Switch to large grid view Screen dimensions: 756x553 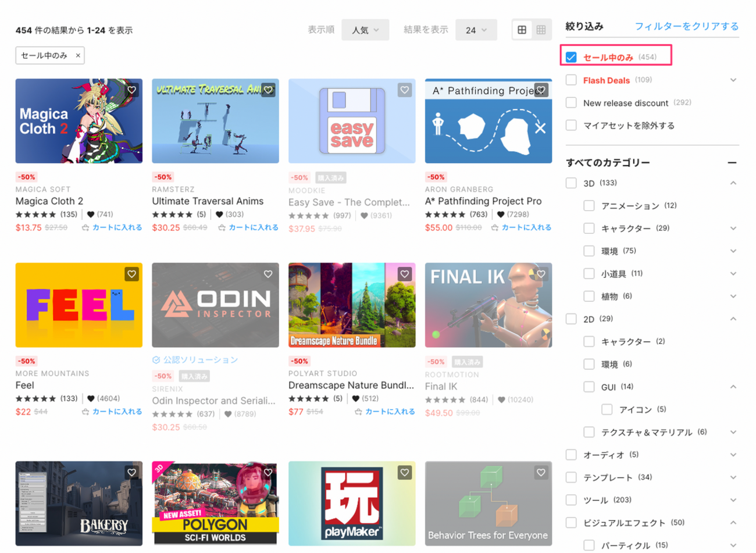522,30
